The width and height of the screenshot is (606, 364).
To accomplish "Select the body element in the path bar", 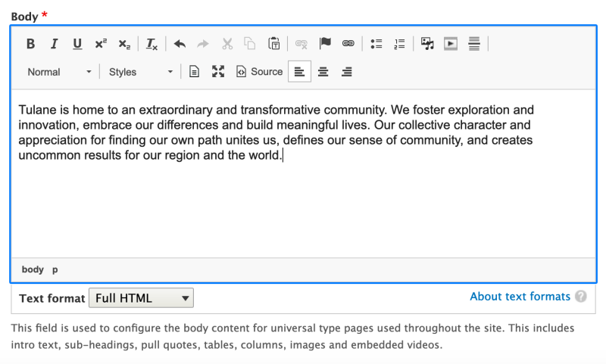I will (x=33, y=269).
